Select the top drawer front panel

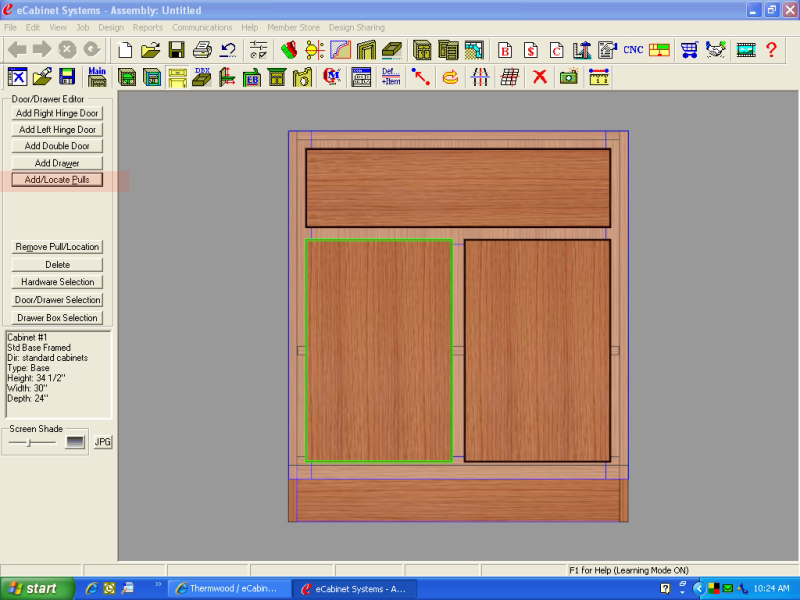pyautogui.click(x=458, y=188)
